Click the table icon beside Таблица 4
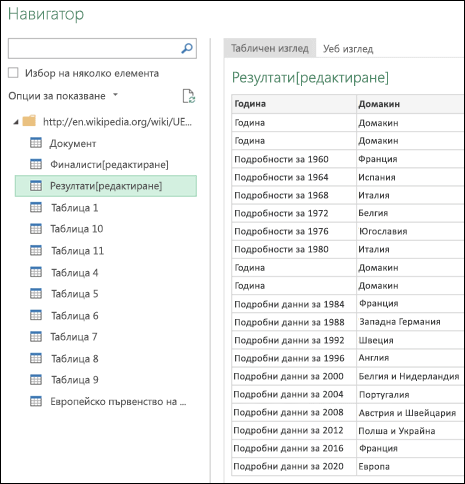Image resolution: width=465 pixels, height=484 pixels. [36, 272]
